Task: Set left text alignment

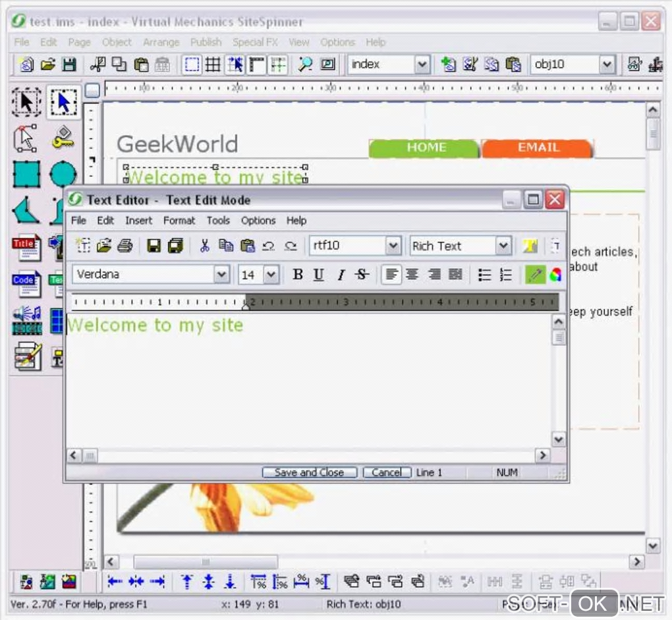Action: [391, 274]
